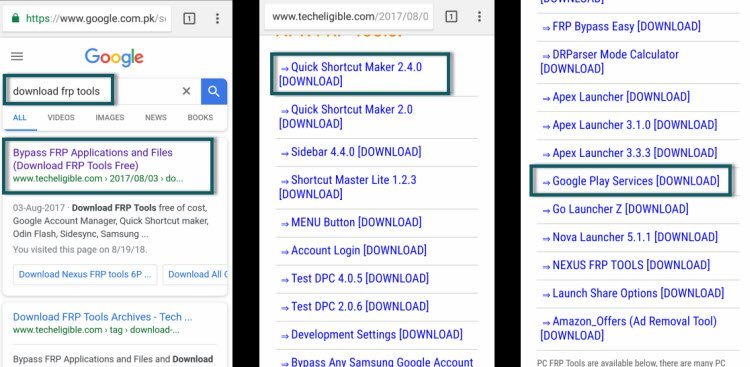Viewport: 750px width, 367px height.
Task: Click NEXUS FRP TOOLS download link
Action: (x=626, y=265)
